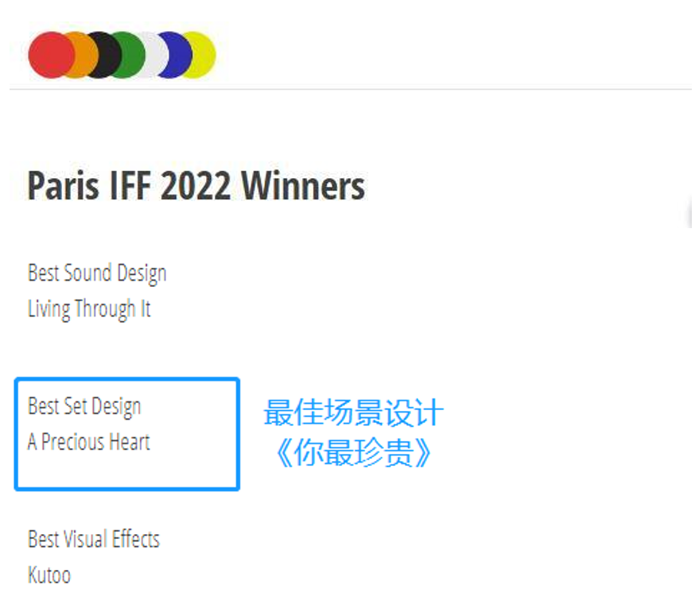This screenshot has width=695, height=616.
Task: Click 2022 in the page heading
Action: tap(196, 186)
